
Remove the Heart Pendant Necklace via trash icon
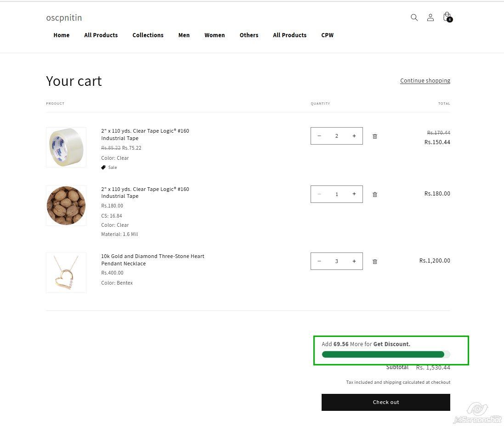pyautogui.click(x=375, y=262)
